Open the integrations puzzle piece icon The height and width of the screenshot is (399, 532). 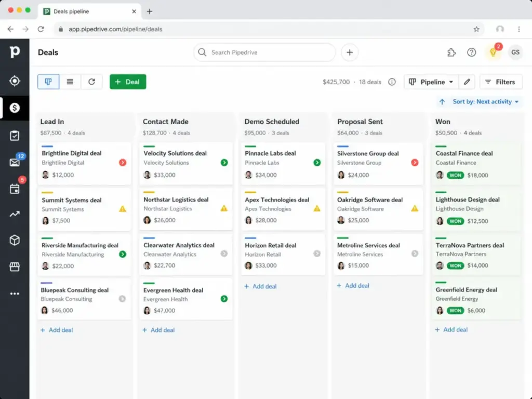coord(451,52)
